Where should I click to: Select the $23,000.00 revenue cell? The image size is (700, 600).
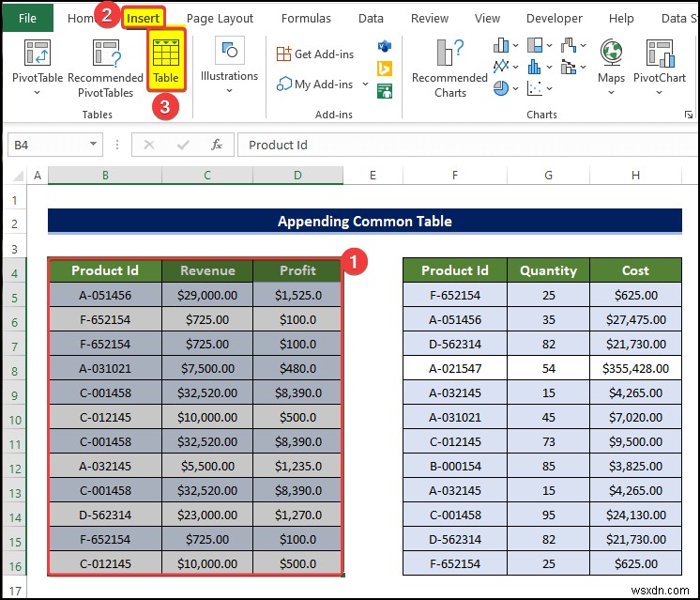click(x=207, y=515)
